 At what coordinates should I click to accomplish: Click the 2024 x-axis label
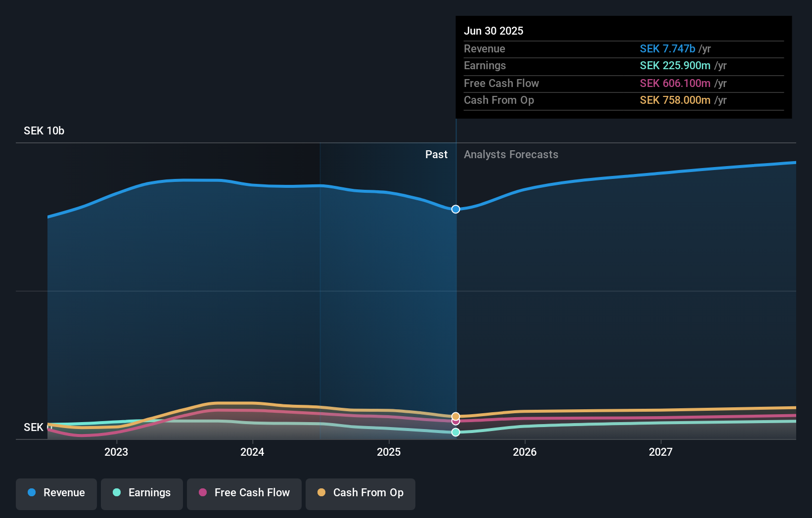pos(252,452)
